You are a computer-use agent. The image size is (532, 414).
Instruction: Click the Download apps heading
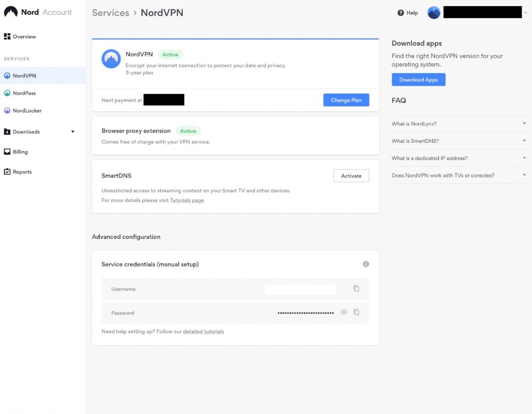pyautogui.click(x=417, y=43)
